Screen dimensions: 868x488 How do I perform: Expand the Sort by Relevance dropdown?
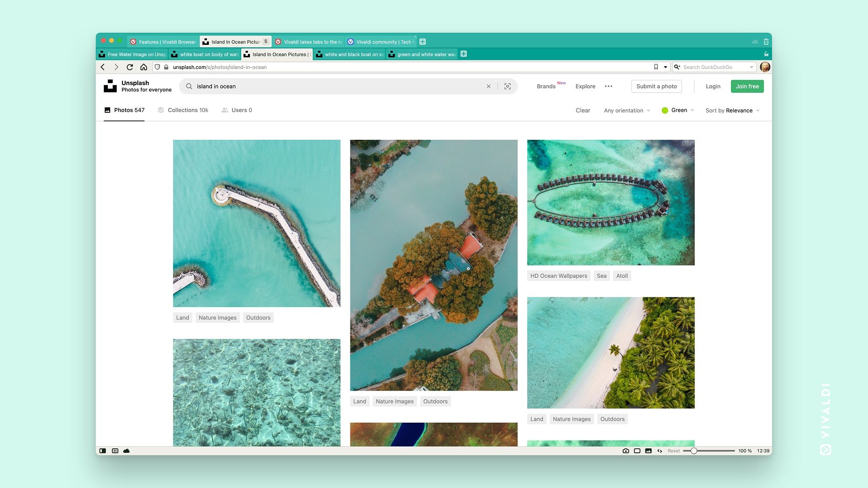click(x=732, y=111)
